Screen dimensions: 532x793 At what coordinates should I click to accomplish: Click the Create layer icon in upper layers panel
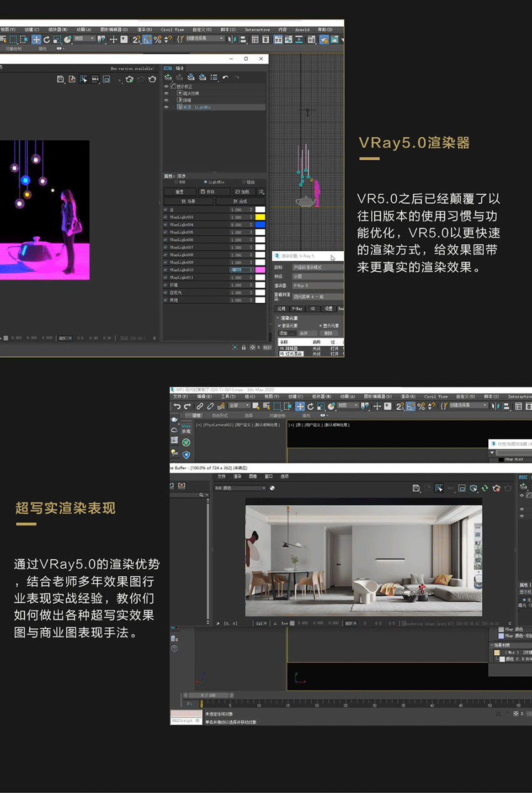[168, 77]
